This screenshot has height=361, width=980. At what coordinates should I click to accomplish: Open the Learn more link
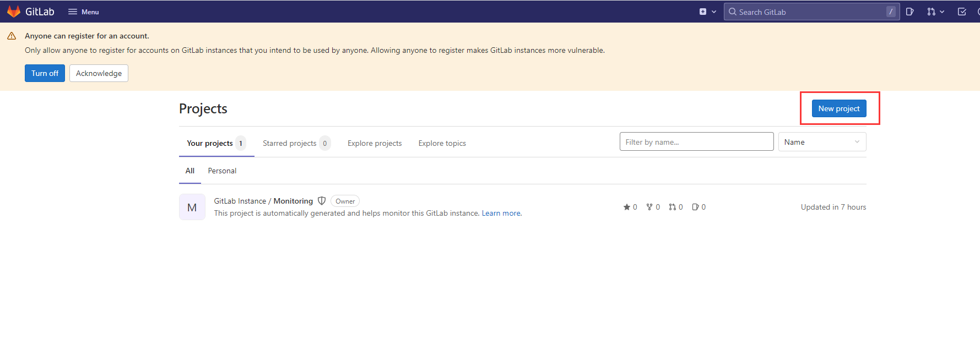tap(501, 214)
